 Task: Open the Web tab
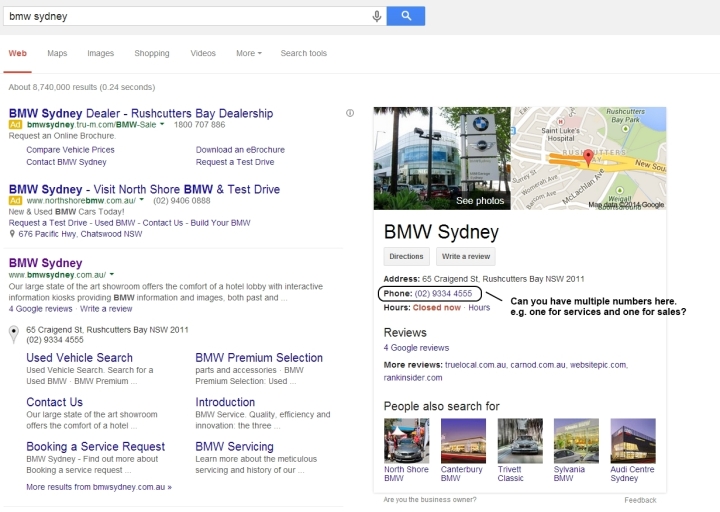coord(17,53)
